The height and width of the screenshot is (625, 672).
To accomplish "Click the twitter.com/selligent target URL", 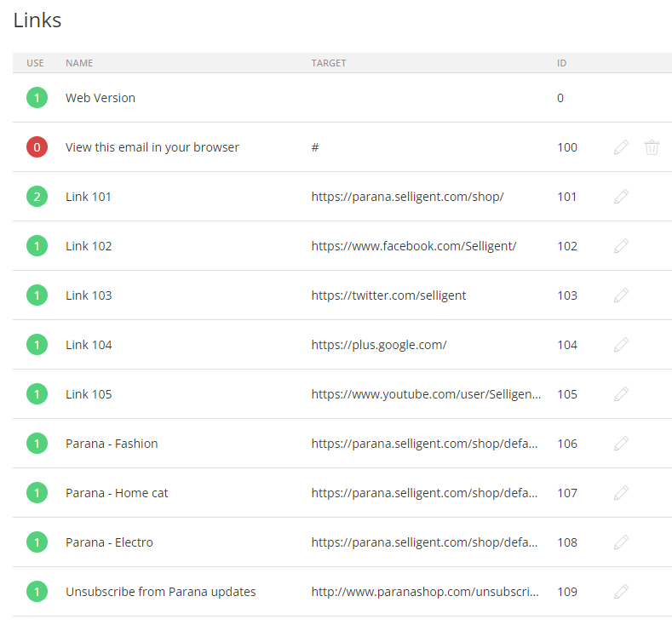I will 388,295.
